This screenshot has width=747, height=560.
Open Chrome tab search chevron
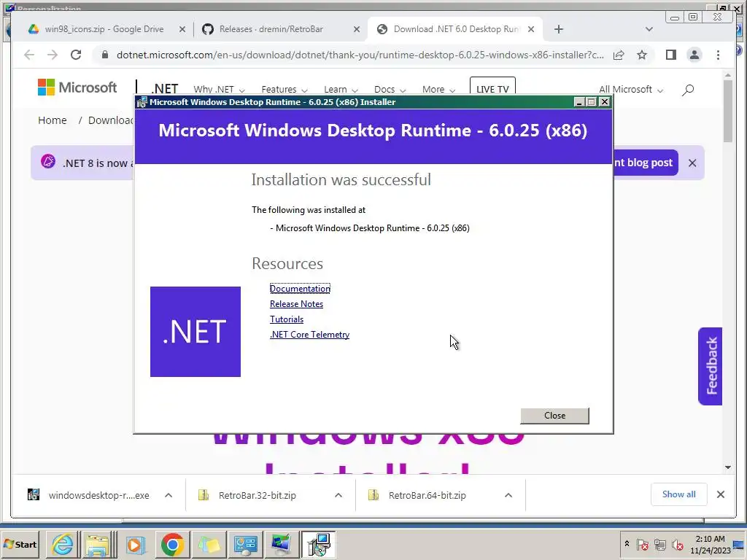point(649,29)
